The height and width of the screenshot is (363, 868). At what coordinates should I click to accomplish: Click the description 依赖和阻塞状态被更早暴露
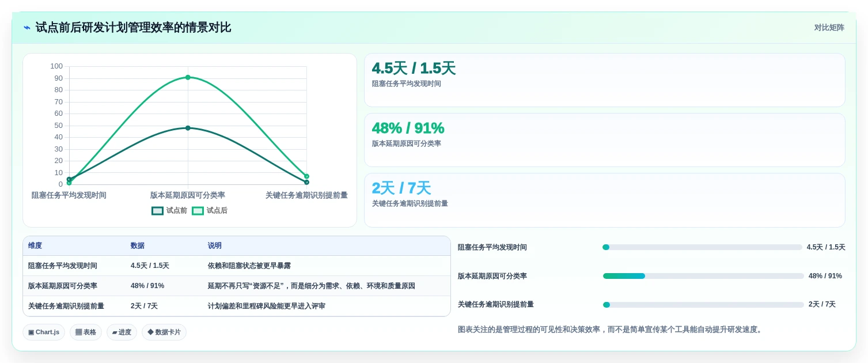249,266
